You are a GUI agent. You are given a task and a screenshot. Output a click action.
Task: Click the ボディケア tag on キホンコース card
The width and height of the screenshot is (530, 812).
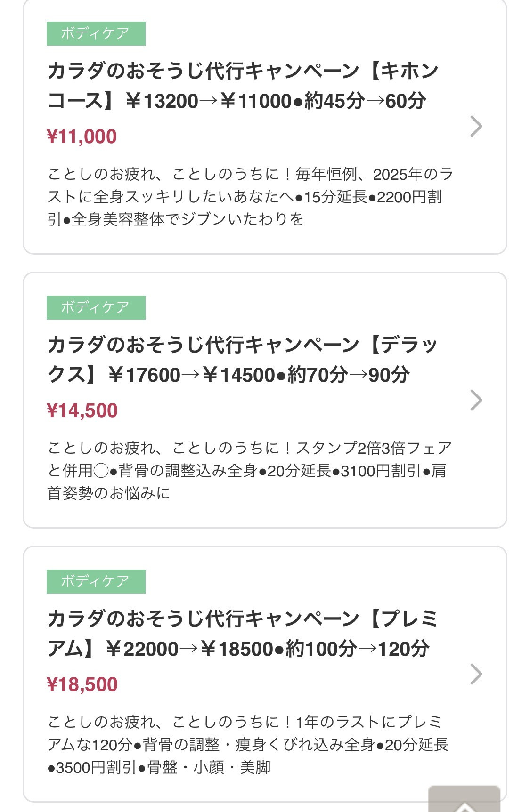tap(96, 33)
